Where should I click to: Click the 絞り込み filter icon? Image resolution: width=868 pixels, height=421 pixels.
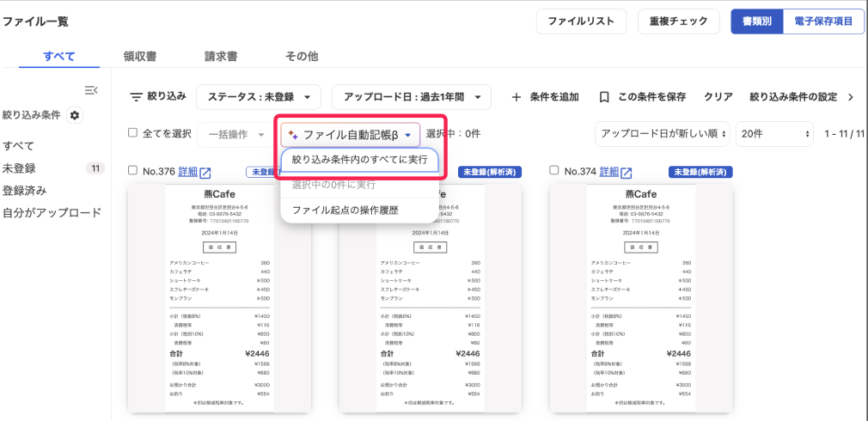pyautogui.click(x=136, y=97)
